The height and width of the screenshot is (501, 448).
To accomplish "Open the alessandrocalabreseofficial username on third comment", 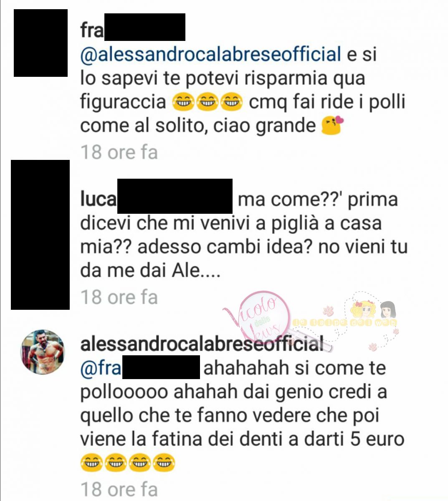I will (202, 344).
